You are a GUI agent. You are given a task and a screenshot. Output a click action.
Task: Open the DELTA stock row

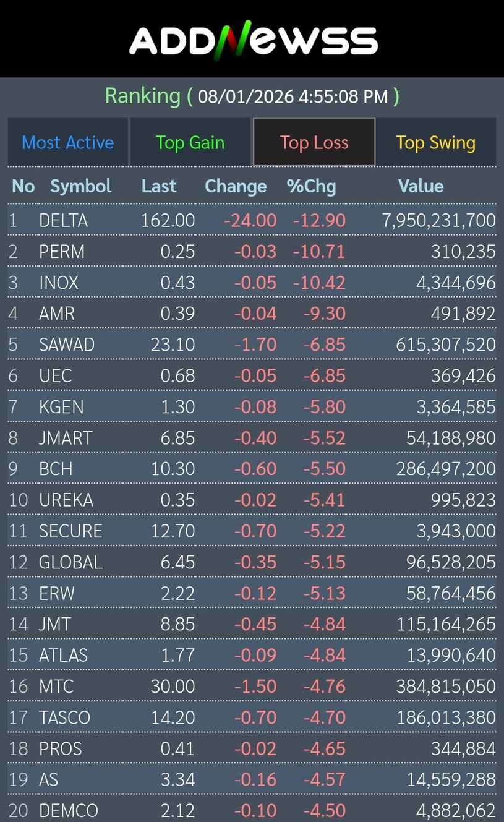tap(63, 220)
